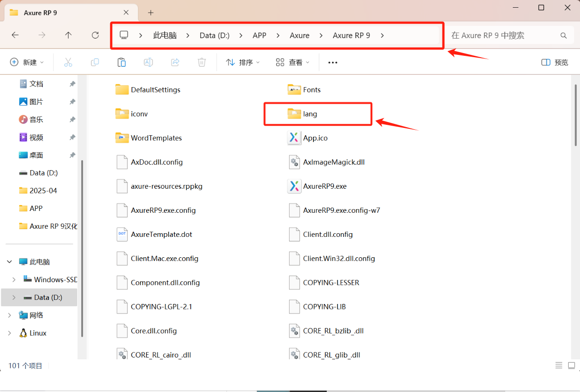Select the DefaultSettings folder

148,90
